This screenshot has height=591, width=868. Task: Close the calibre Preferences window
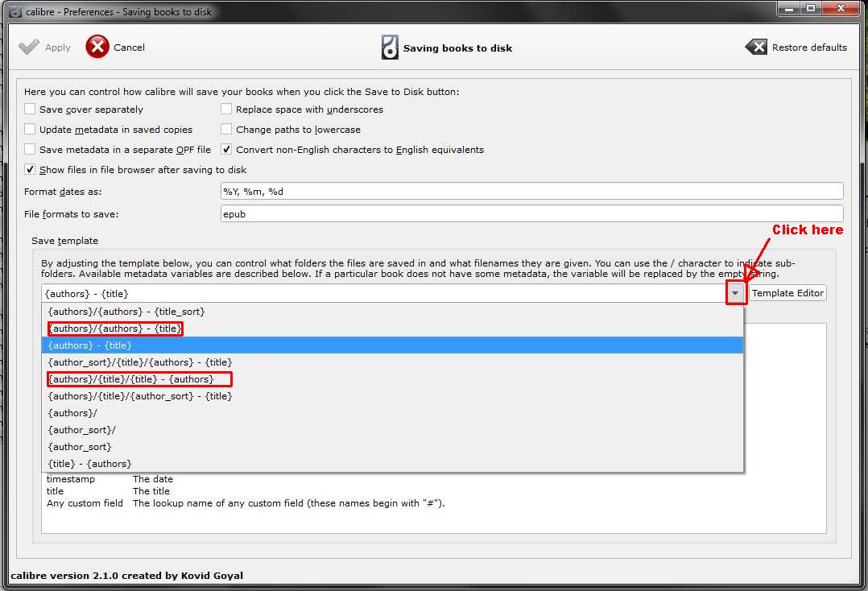coord(841,8)
